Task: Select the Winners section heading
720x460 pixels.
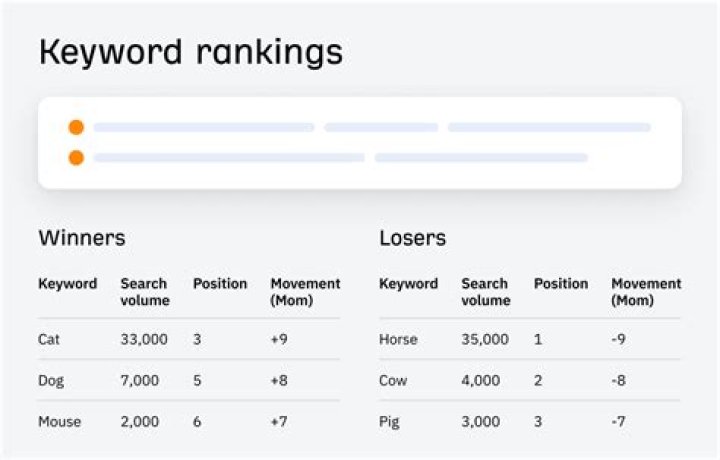Action: coord(82,238)
